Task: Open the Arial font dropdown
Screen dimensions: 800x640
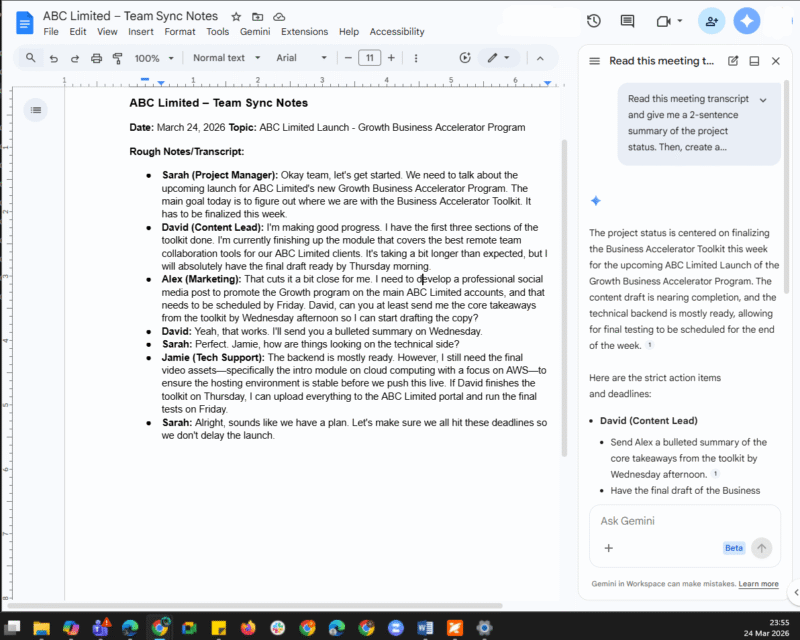Action: coord(301,58)
